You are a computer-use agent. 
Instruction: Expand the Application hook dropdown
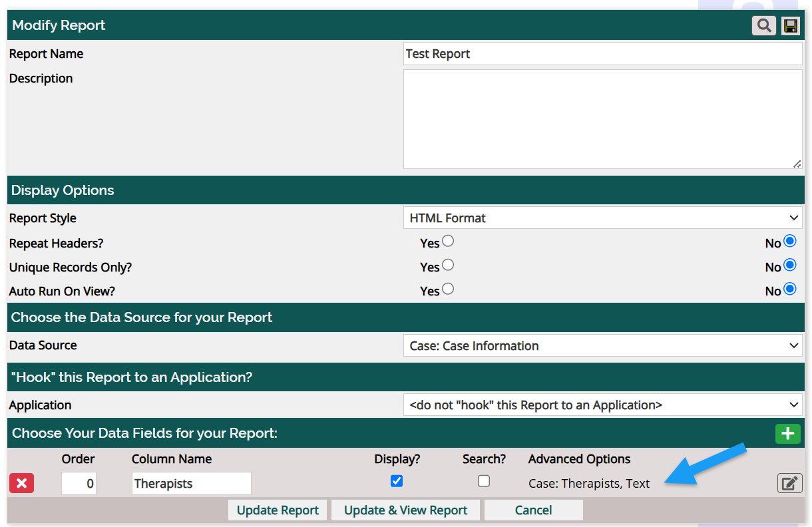tap(602, 405)
